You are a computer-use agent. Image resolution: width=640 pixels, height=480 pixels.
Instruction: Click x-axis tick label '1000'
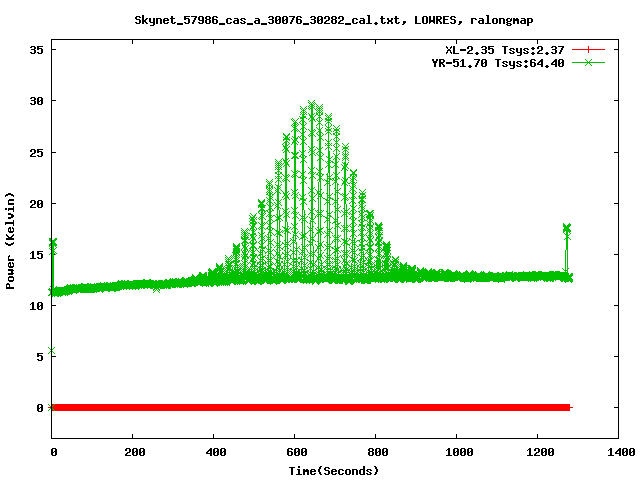[459, 452]
